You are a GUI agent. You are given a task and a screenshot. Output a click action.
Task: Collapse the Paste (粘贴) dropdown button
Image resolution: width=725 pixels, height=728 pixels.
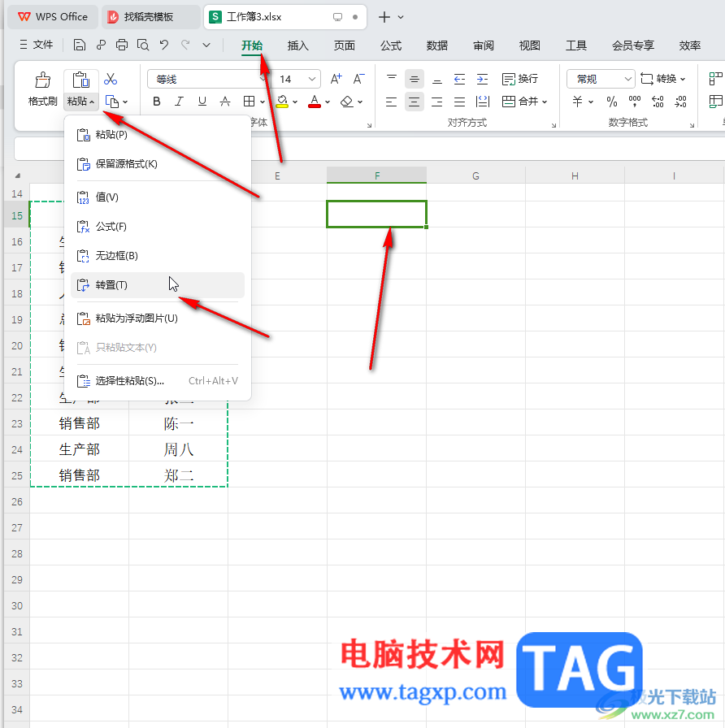[80, 102]
